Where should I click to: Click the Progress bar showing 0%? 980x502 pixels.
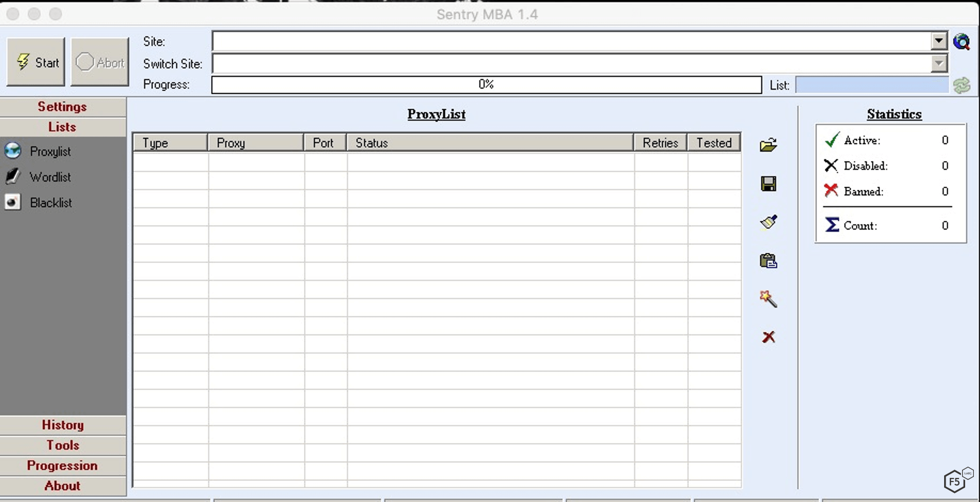pyautogui.click(x=486, y=85)
